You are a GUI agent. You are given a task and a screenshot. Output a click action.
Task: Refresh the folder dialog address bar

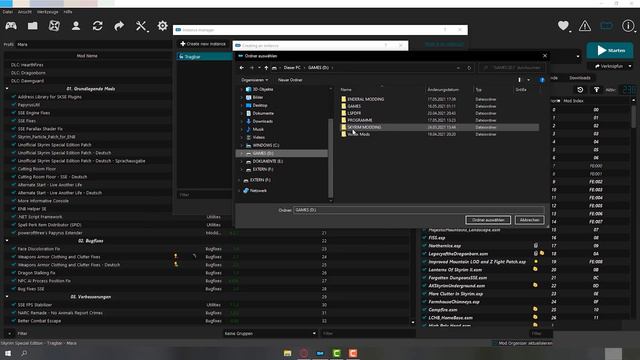coord(469,68)
